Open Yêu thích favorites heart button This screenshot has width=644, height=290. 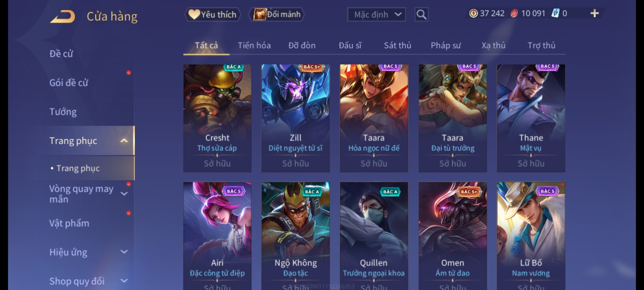pyautogui.click(x=213, y=15)
